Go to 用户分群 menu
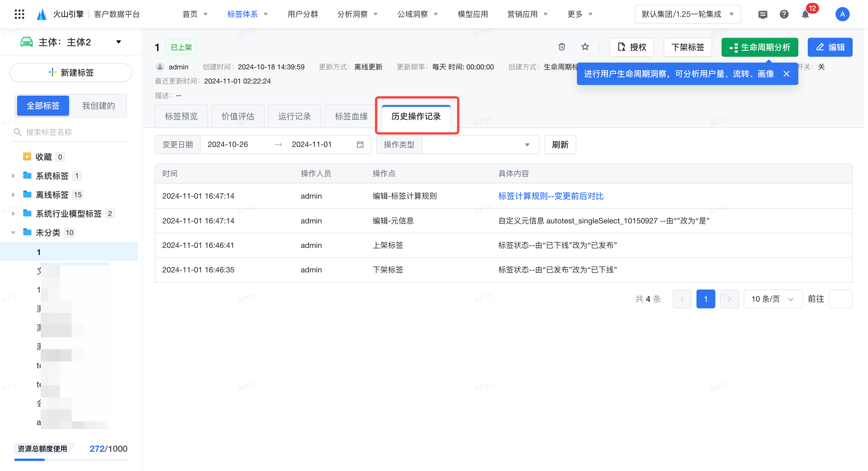The height and width of the screenshot is (471, 868). [303, 14]
